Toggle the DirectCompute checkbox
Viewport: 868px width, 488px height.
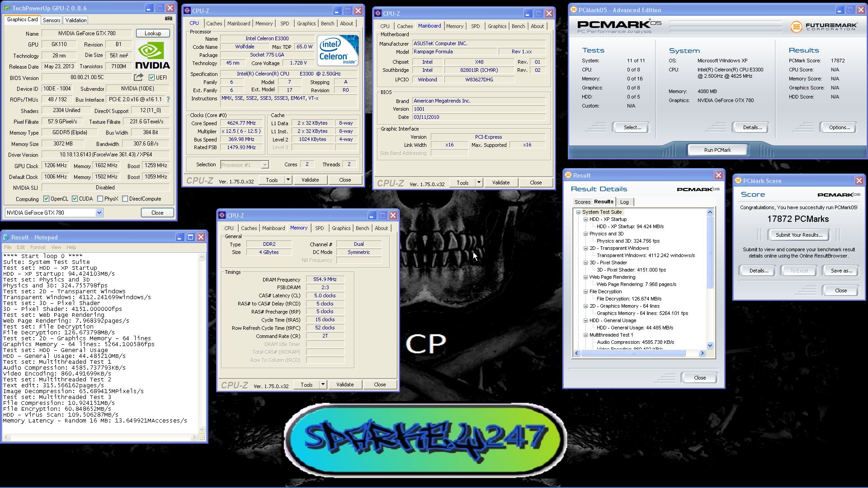click(125, 199)
